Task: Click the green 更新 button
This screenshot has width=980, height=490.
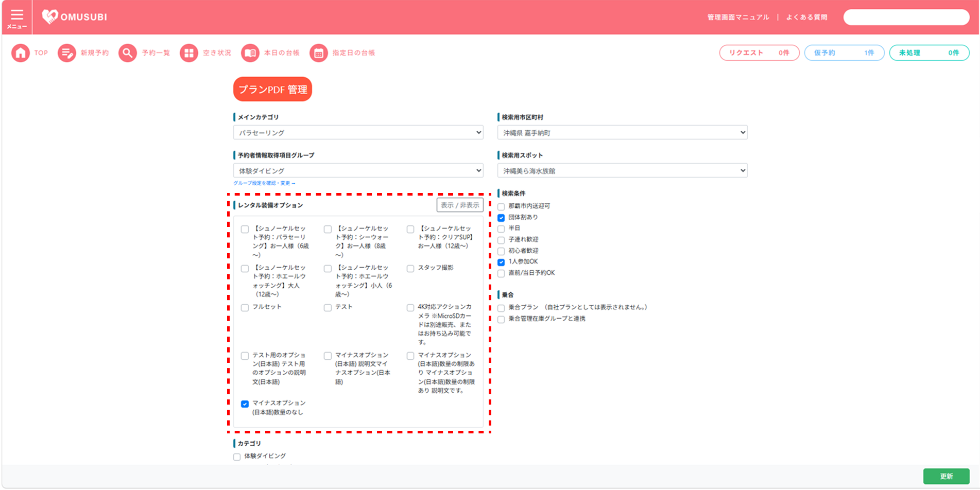Action: [946, 476]
